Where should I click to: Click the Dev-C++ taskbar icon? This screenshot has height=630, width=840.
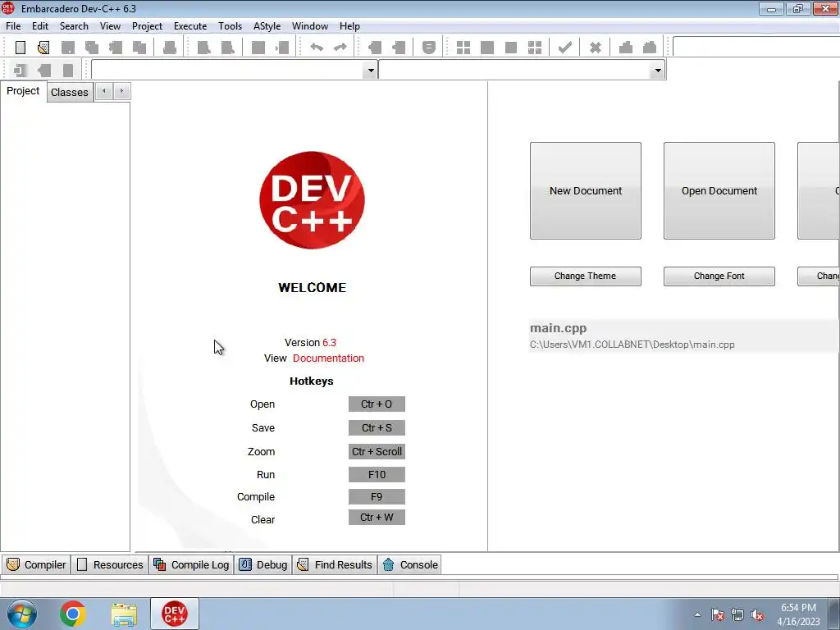tap(175, 614)
